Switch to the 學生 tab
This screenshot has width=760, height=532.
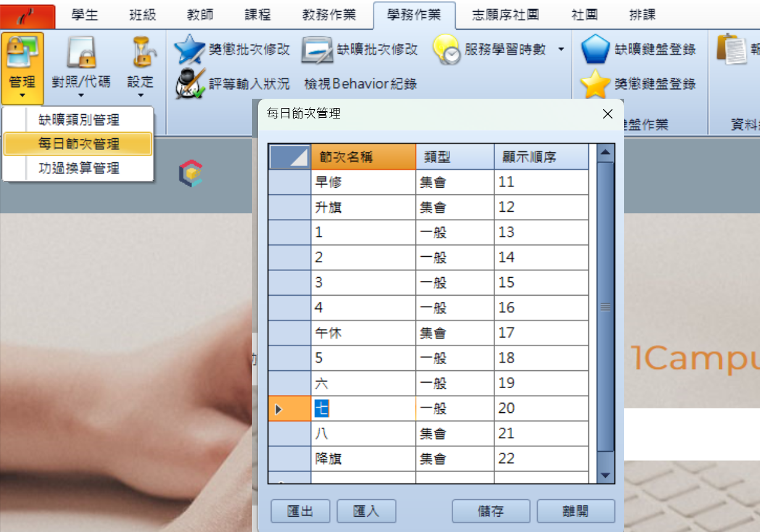(84, 15)
